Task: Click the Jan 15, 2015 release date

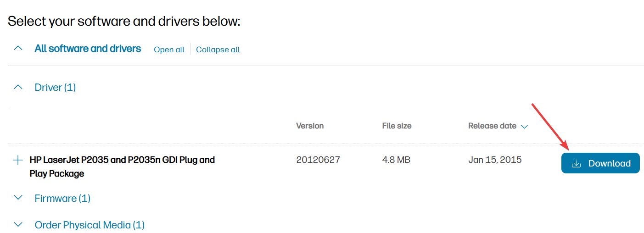Action: pyautogui.click(x=495, y=160)
